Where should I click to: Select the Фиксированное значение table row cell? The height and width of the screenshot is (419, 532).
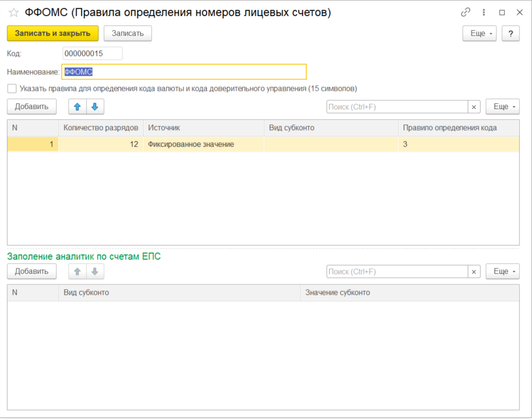pyautogui.click(x=203, y=144)
